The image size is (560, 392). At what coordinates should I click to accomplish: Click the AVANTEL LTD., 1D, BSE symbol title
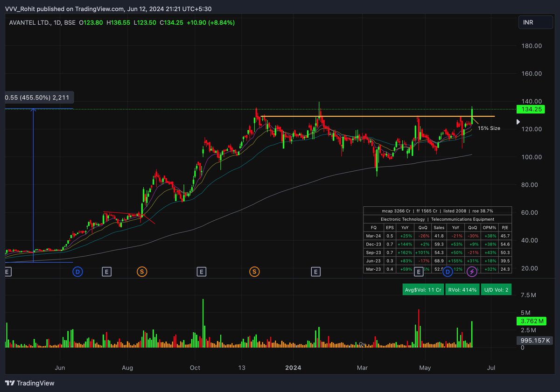tap(43, 22)
